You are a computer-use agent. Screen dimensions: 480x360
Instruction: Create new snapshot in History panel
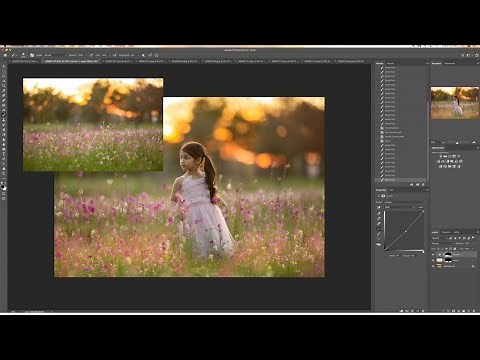tap(417, 184)
